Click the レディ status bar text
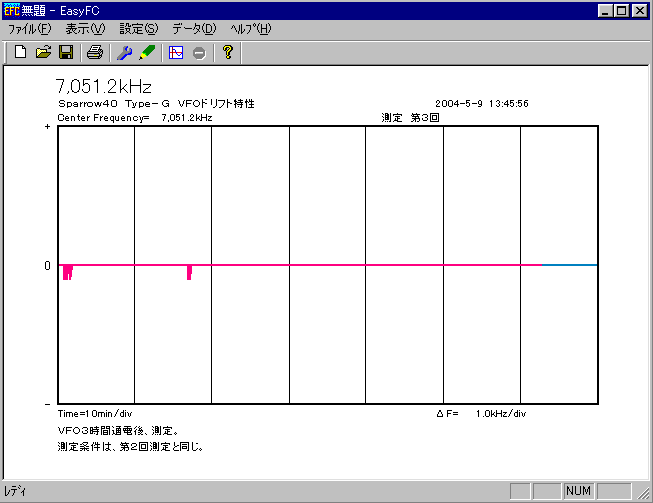The image size is (653, 503). point(15,491)
